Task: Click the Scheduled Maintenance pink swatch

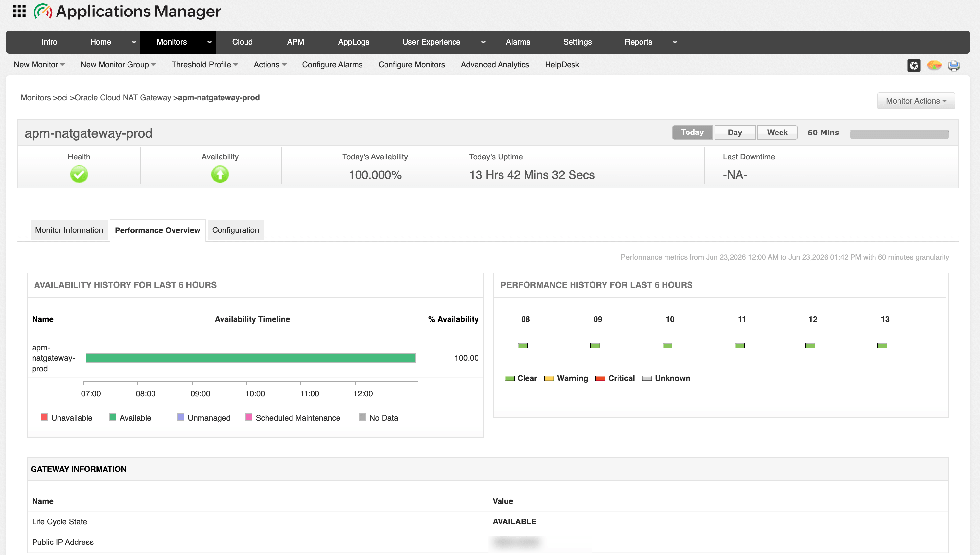Action: (x=249, y=417)
